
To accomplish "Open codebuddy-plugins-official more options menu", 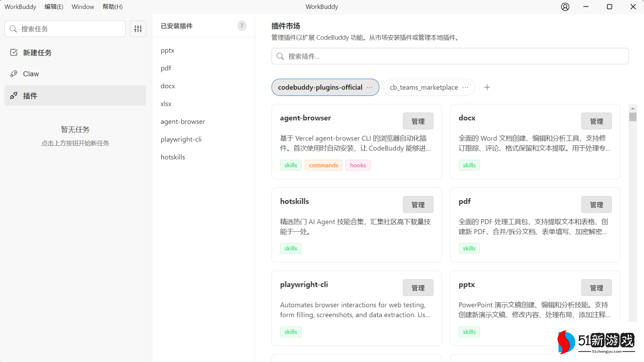I will (370, 87).
